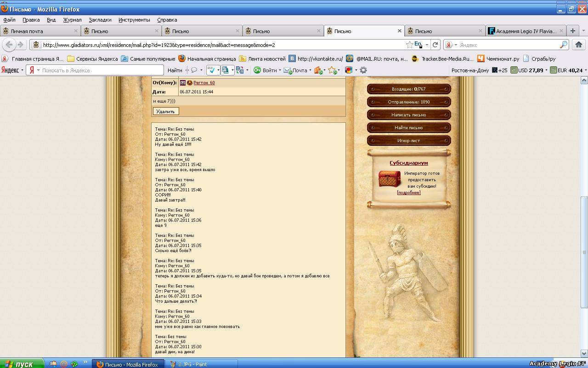Focus the address bar URL field

point(223,45)
